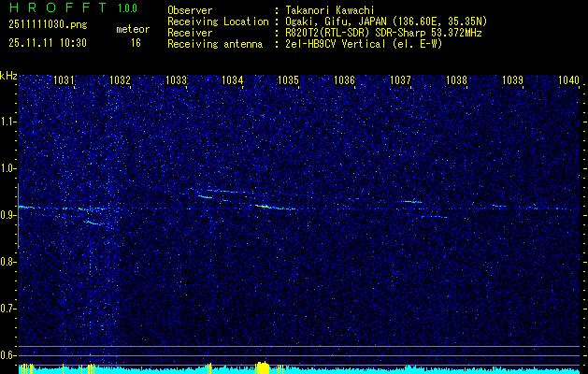Click the 1036 time axis marker
588x374 pixels.
[344, 79]
